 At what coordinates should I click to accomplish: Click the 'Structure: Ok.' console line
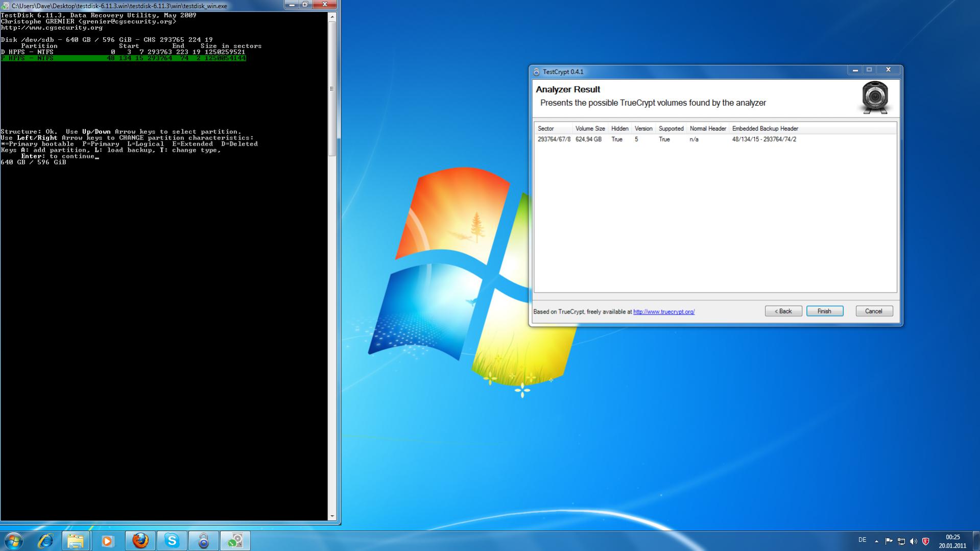pyautogui.click(x=121, y=132)
